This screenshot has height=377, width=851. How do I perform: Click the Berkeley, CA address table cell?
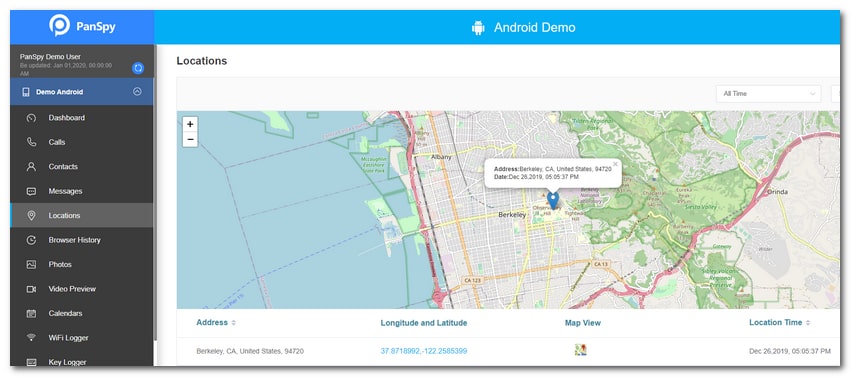pyautogui.click(x=250, y=351)
